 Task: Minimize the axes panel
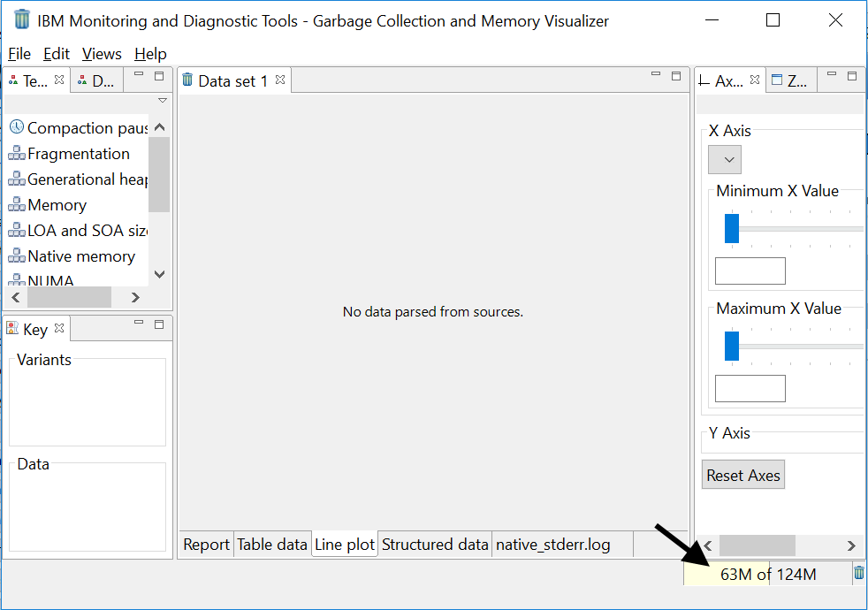point(832,74)
